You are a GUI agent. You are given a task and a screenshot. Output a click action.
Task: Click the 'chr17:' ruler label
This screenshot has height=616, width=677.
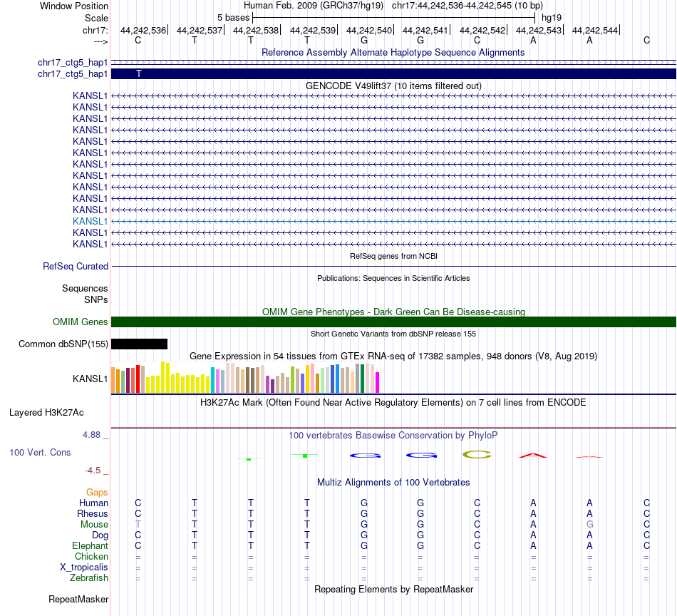coord(95,30)
